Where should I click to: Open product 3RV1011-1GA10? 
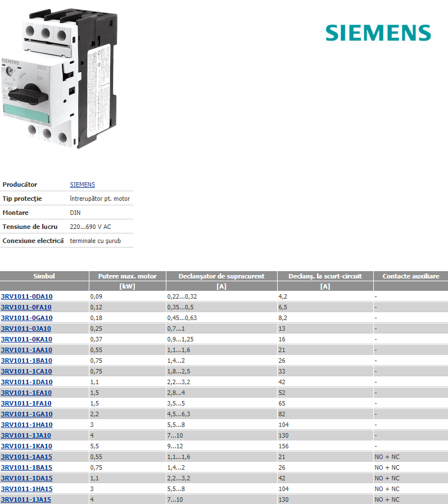point(26,414)
